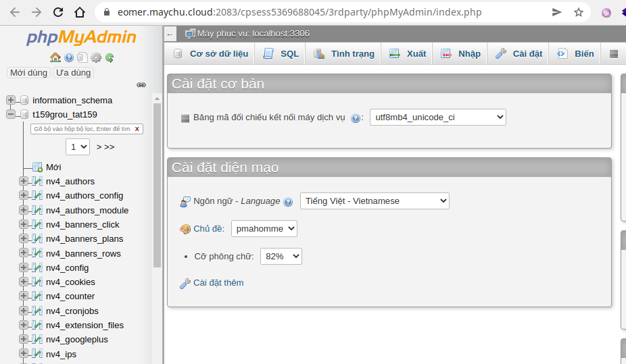
Task: Reload navigation panel with green refresh icon
Action: tap(110, 58)
